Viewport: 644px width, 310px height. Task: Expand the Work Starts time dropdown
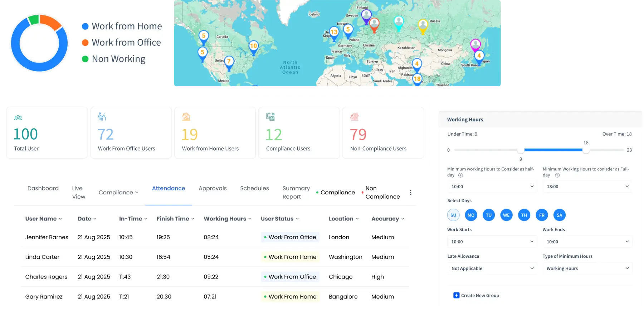(x=492, y=242)
